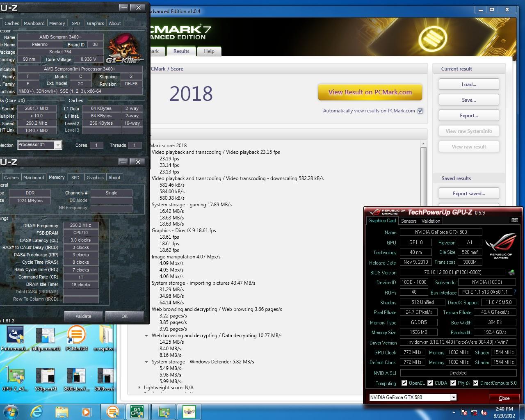Toggle the PhysX checkbox in GPU-Z
Viewport: 525px width, 420px height.
point(453,383)
